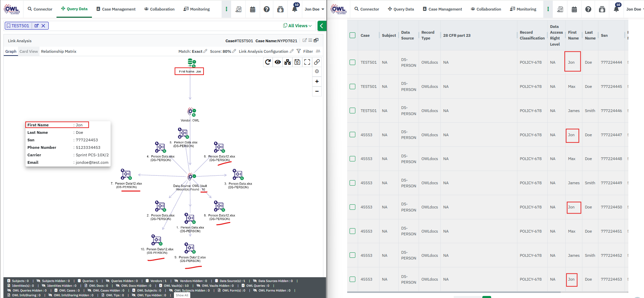Open the Case Management menu in left header
Screen dimensions: 644x298
coord(116,9)
